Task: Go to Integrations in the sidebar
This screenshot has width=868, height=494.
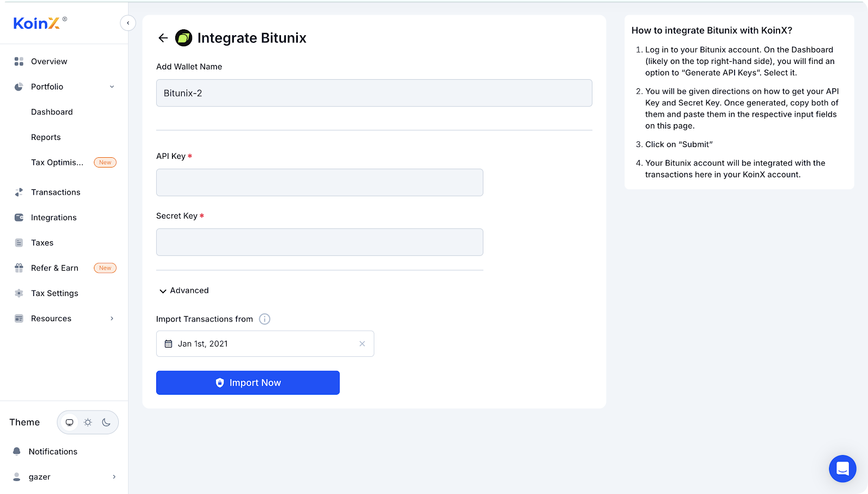Action: click(x=54, y=217)
